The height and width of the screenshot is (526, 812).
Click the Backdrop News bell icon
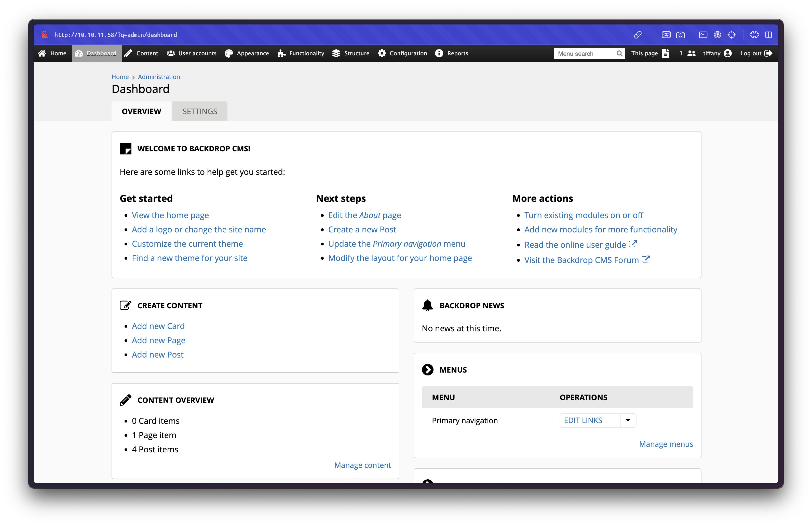(427, 305)
